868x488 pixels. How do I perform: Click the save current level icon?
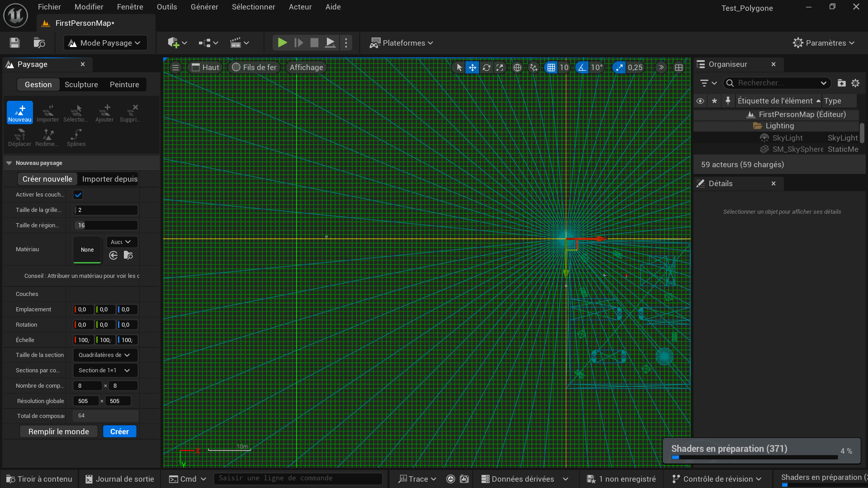coord(14,43)
